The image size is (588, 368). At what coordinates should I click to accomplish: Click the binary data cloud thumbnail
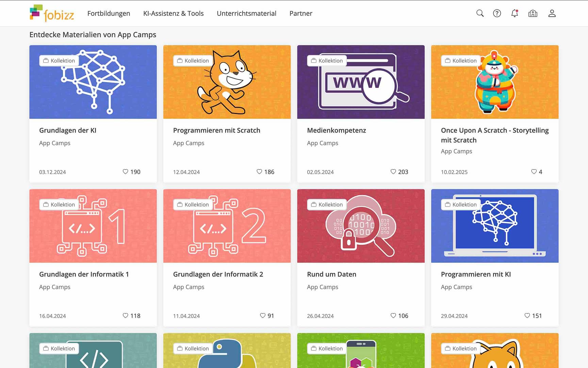click(x=361, y=226)
